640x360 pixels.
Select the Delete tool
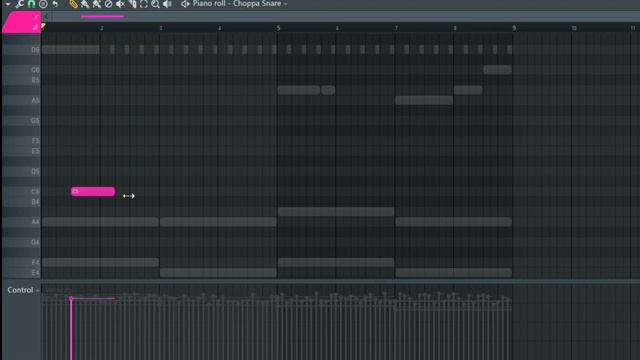pos(108,4)
